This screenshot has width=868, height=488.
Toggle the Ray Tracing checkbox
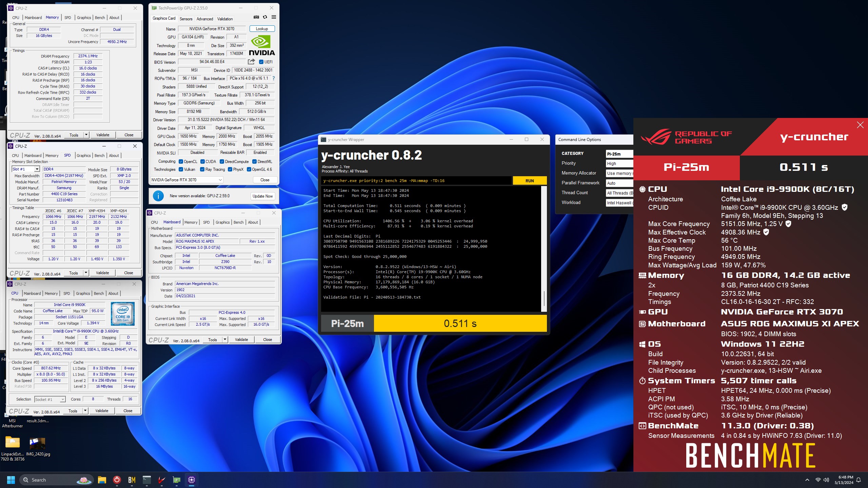pyautogui.click(x=202, y=169)
